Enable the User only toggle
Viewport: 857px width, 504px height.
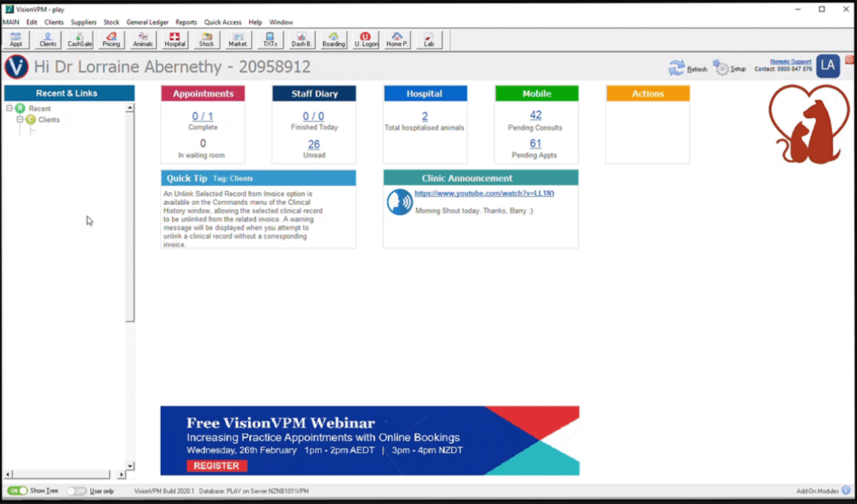tap(76, 491)
